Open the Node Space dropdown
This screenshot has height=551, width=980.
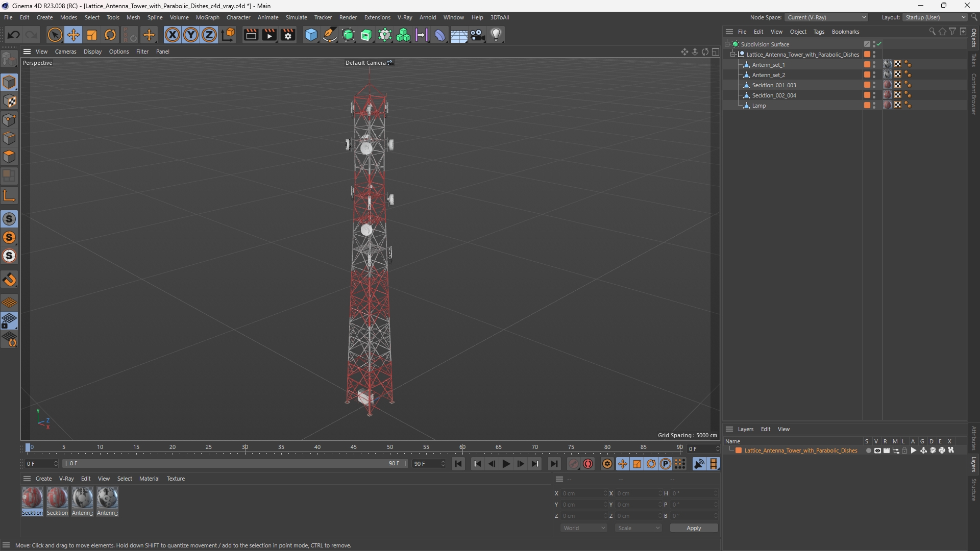click(826, 17)
